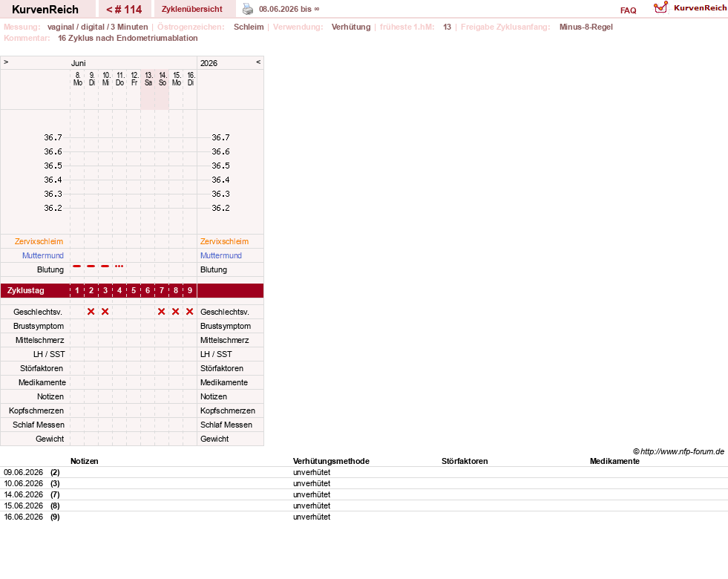
Task: Click left LH / SST row label
Action: tap(49, 354)
